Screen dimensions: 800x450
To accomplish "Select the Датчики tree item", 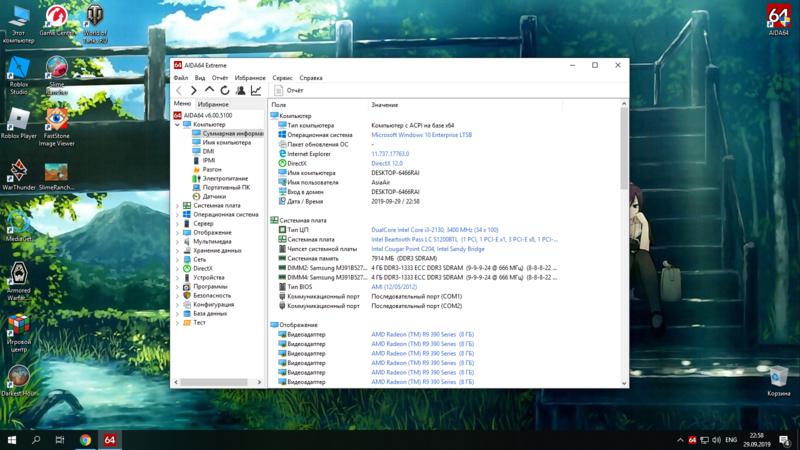I will click(x=209, y=196).
